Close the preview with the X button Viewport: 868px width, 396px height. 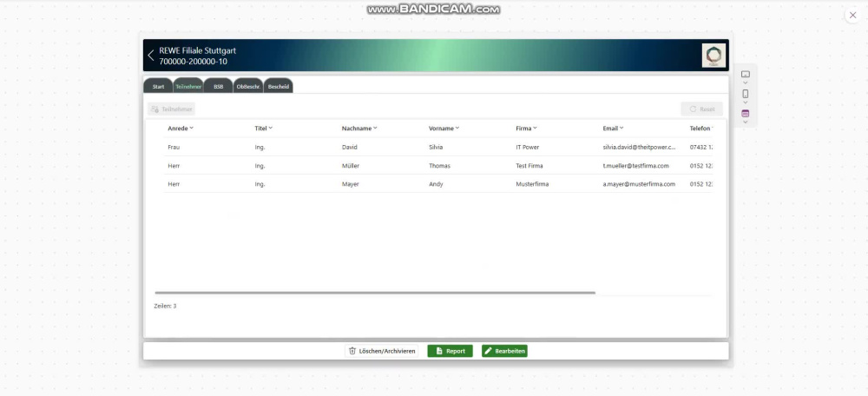852,16
